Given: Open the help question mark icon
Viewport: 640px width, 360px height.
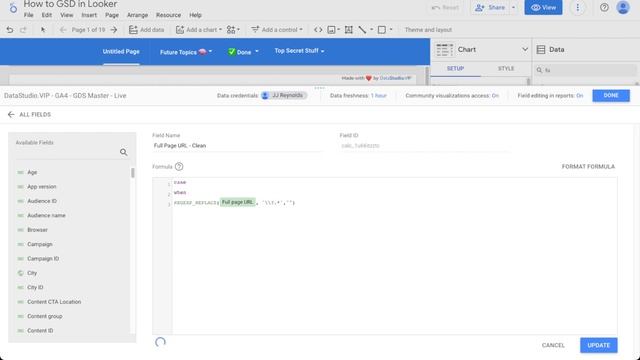Looking at the screenshot, I should click(x=604, y=7).
